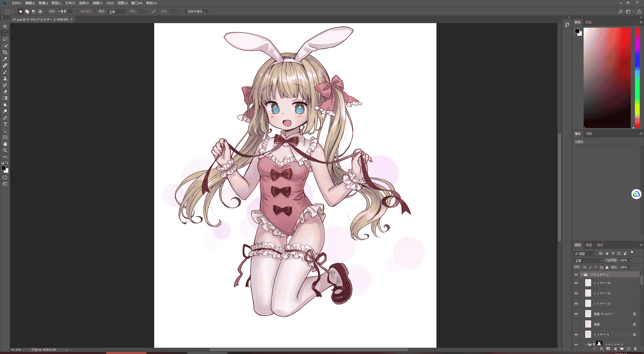This screenshot has width=644, height=354.
Task: Open the 图层(L) menu
Action: pos(56,3)
